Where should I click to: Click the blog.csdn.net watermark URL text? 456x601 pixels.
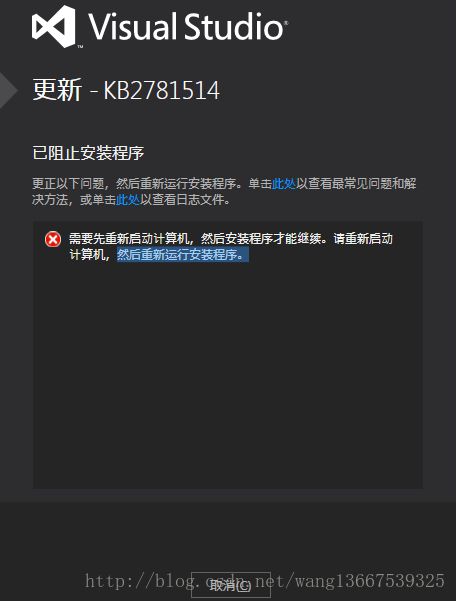(x=264, y=581)
